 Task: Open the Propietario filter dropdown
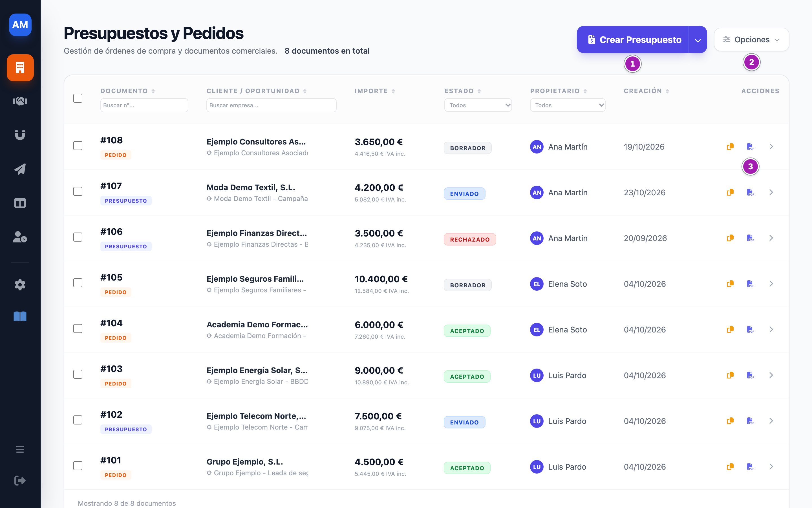(567, 105)
